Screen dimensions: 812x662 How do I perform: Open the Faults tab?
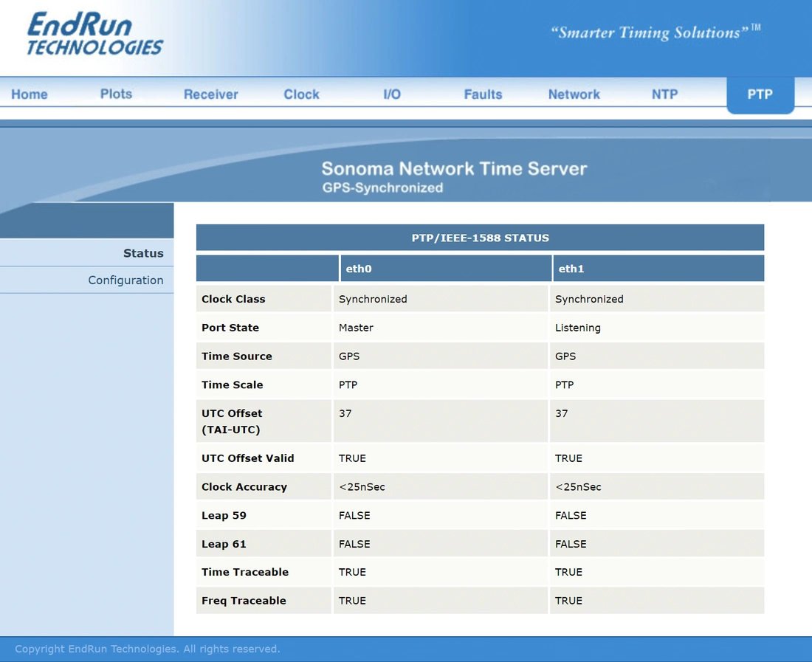484,94
